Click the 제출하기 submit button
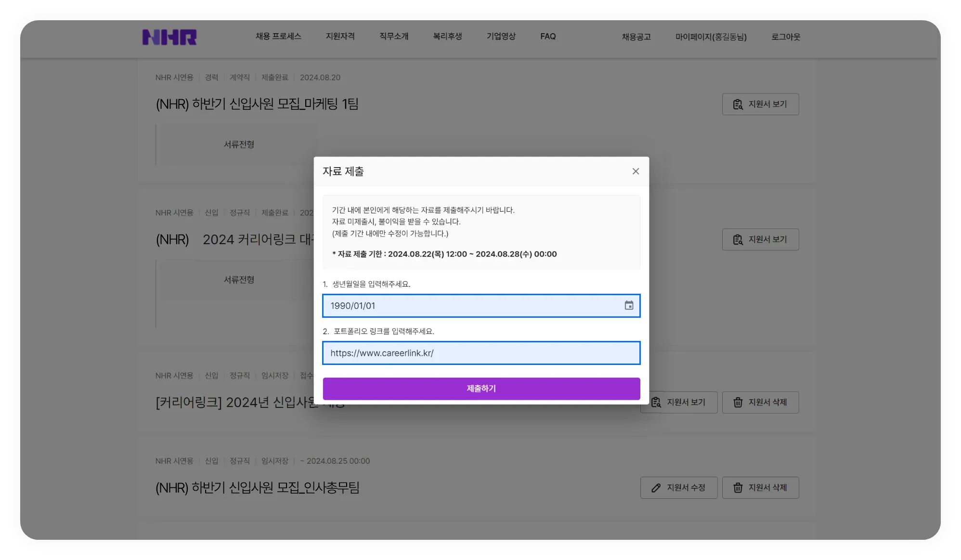Screen dimensions: 961x560 481,389
